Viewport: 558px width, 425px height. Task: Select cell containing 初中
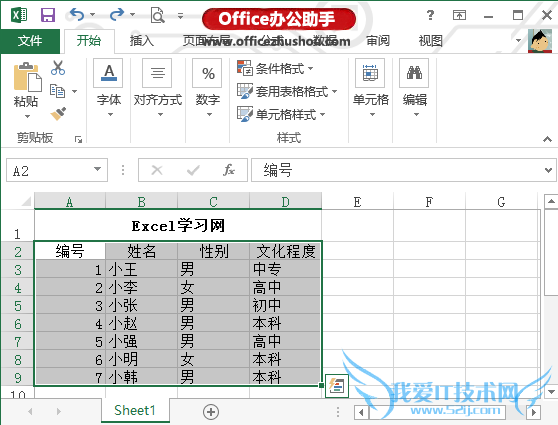[x=285, y=305]
